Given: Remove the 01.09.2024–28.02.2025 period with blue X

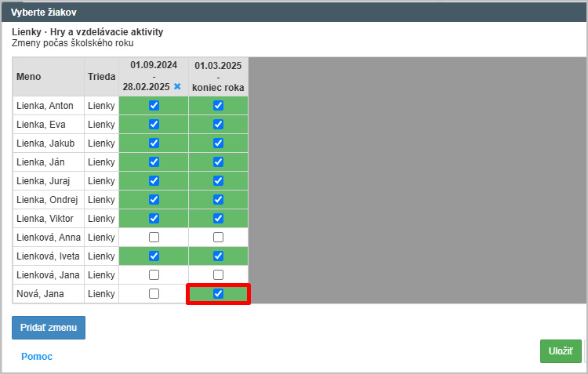Looking at the screenshot, I should pos(177,87).
